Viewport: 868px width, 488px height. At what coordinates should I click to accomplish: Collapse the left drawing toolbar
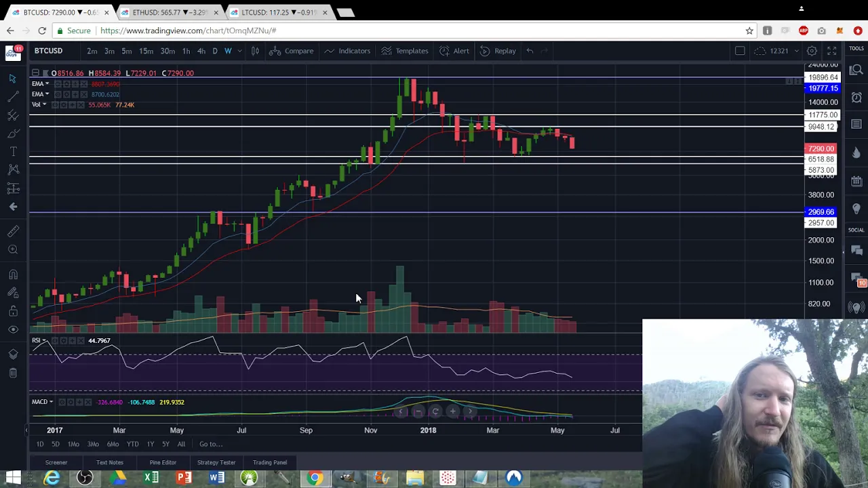pos(26,430)
